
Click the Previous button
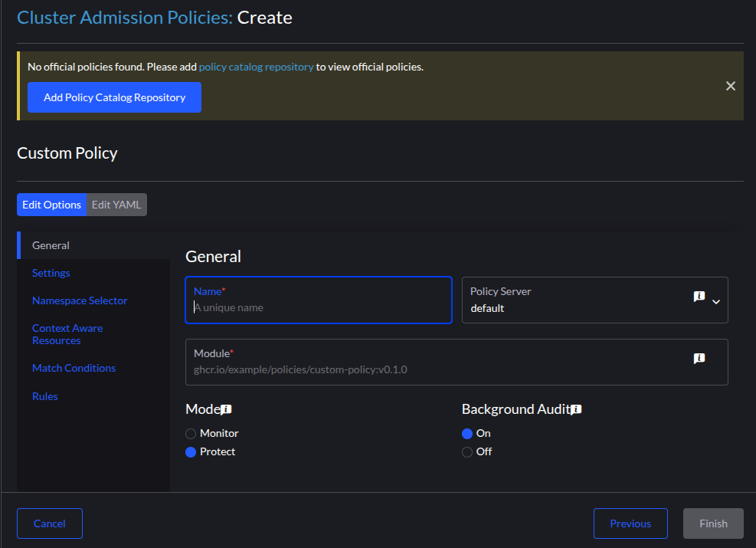(630, 523)
